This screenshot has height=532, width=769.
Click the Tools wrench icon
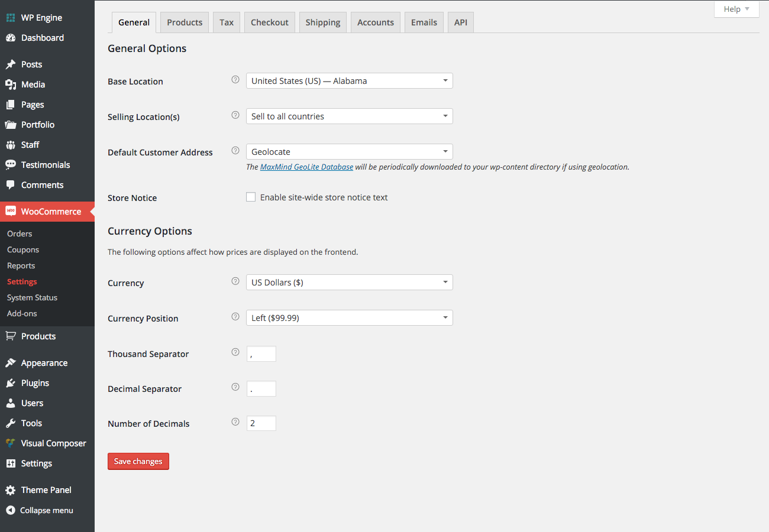click(11, 423)
